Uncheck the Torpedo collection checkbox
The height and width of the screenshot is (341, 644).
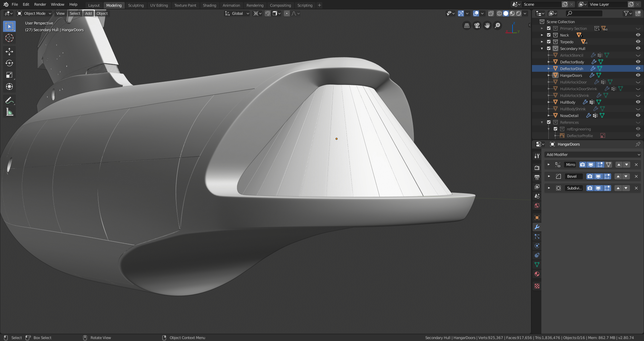point(549,42)
